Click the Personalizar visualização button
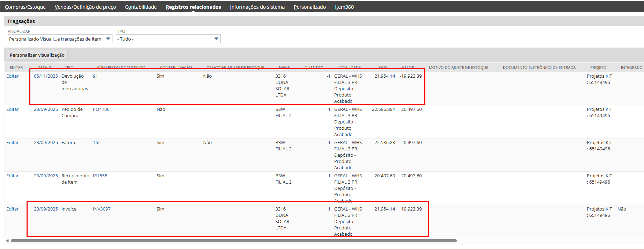Image resolution: width=644 pixels, height=249 pixels. point(37,55)
